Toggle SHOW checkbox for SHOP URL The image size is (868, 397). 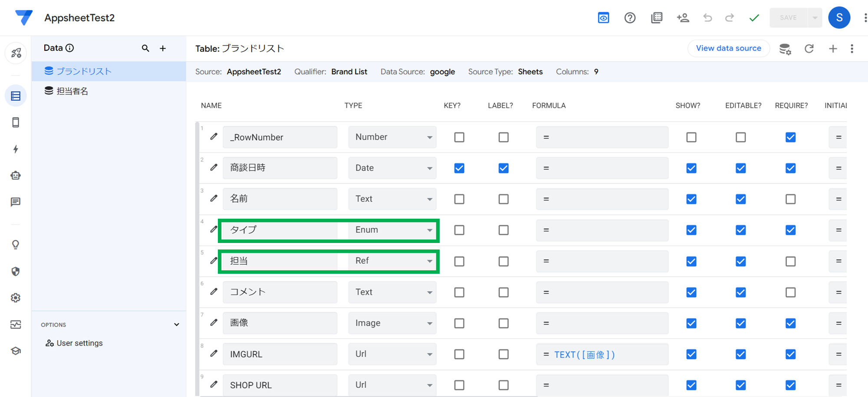691,385
